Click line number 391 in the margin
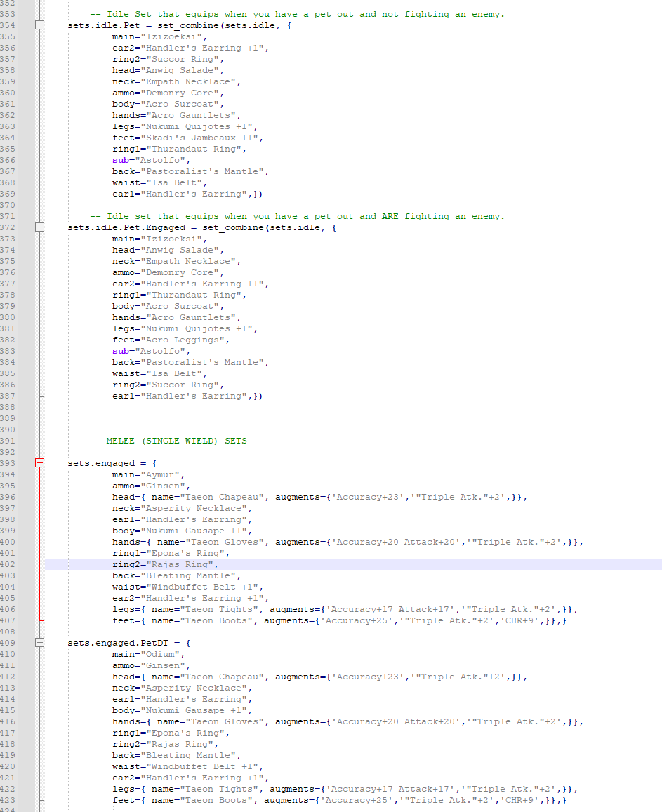 click(8, 441)
